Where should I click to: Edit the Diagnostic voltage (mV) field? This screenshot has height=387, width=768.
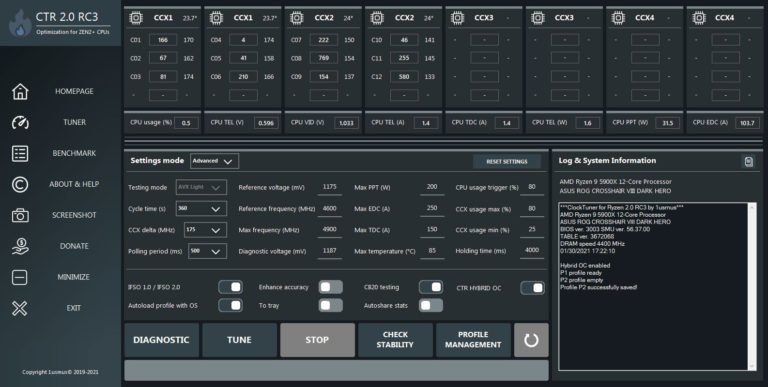coord(330,251)
